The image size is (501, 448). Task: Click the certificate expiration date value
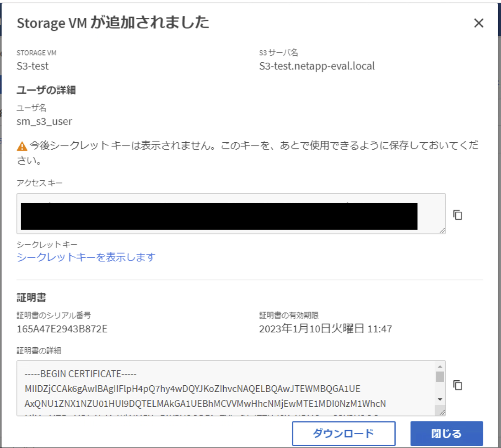pos(325,329)
